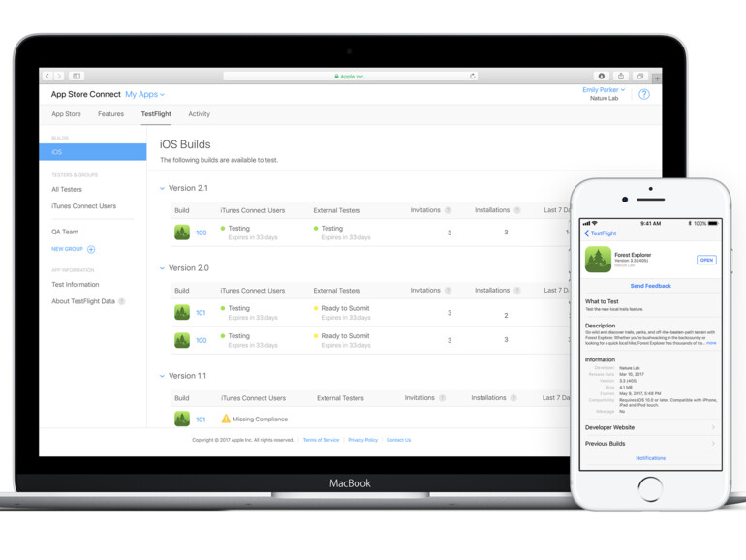
Task: Open Emily Parker account menu
Action: (x=604, y=89)
